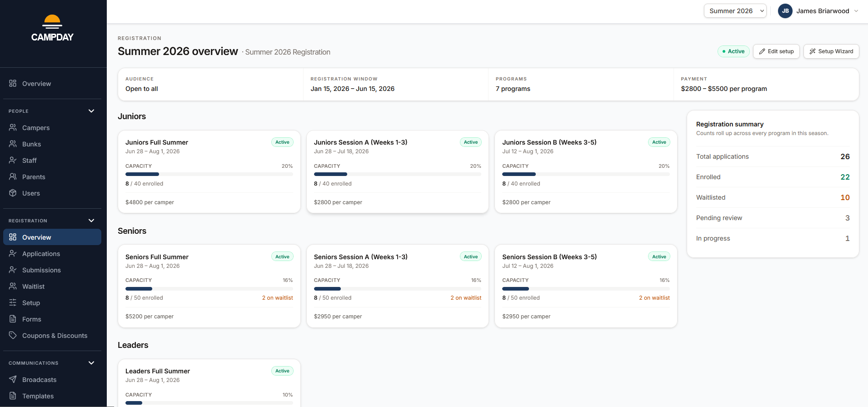Click '$2800 – $5500 per program' payment text
Viewport: 868px width, 407px height.
(723, 89)
